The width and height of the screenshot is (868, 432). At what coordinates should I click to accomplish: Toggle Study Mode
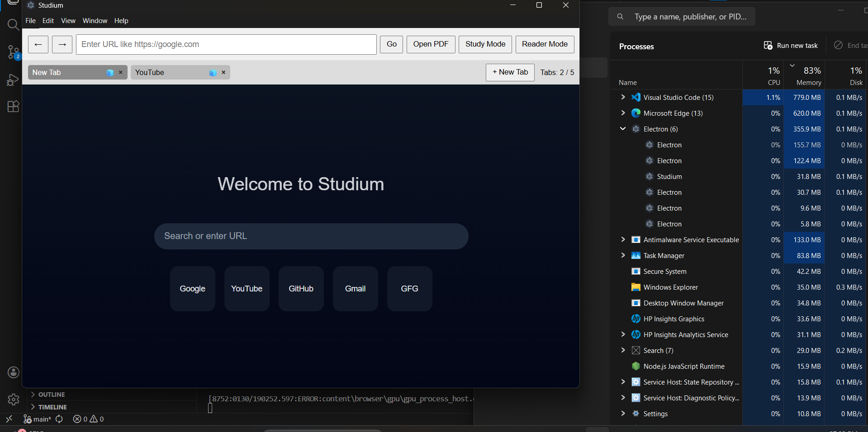485,44
